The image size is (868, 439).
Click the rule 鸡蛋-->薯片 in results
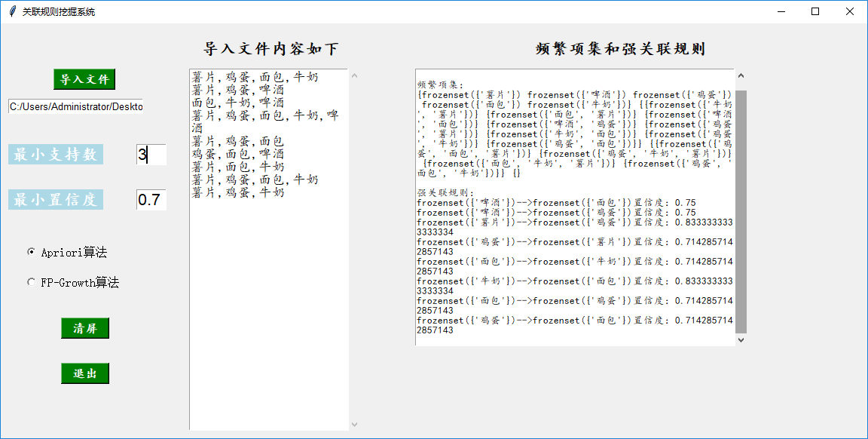(575, 247)
